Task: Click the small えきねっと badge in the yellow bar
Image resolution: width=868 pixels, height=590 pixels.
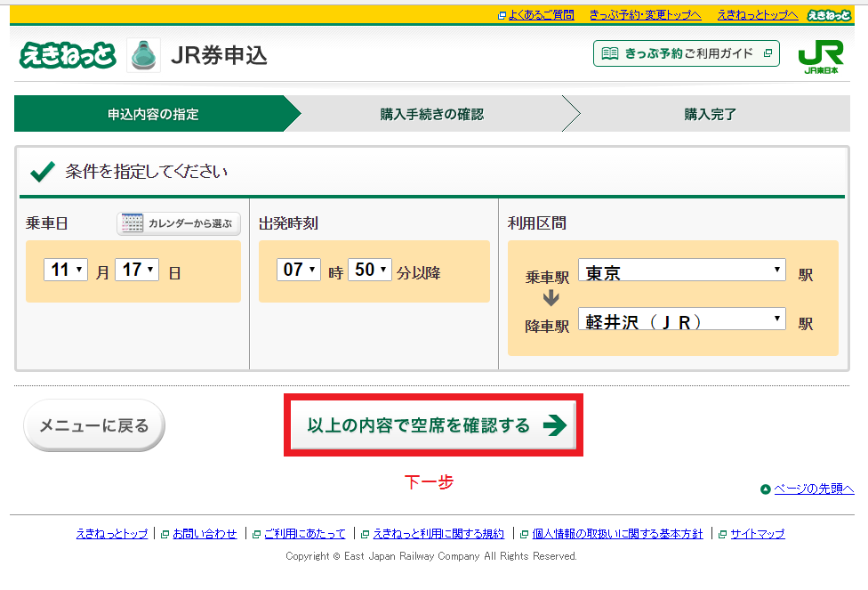Action: click(x=829, y=15)
